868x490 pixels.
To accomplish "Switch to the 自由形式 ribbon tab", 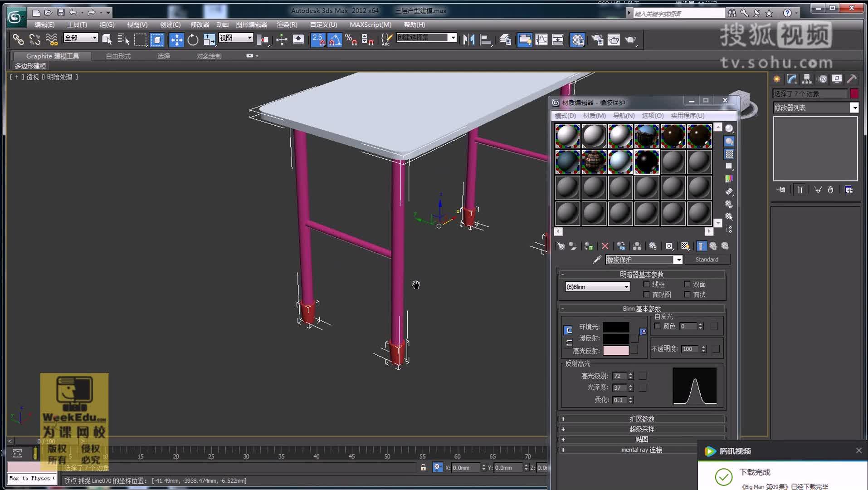I will point(118,56).
